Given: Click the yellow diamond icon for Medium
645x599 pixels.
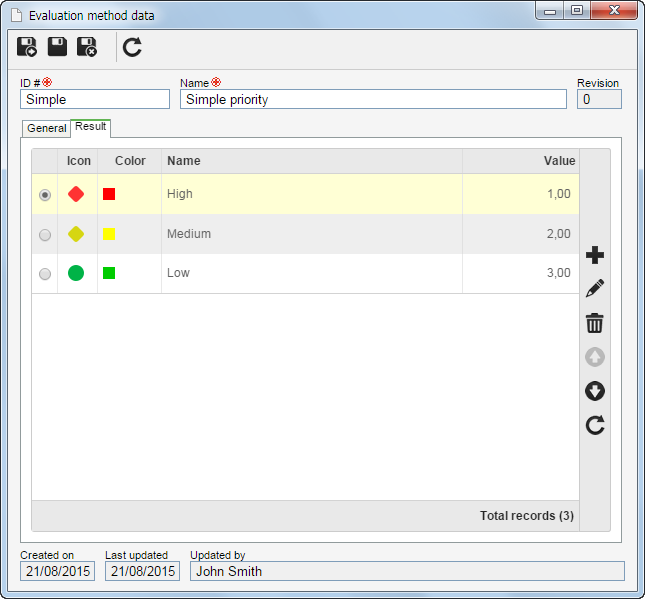Looking at the screenshot, I should click(76, 234).
